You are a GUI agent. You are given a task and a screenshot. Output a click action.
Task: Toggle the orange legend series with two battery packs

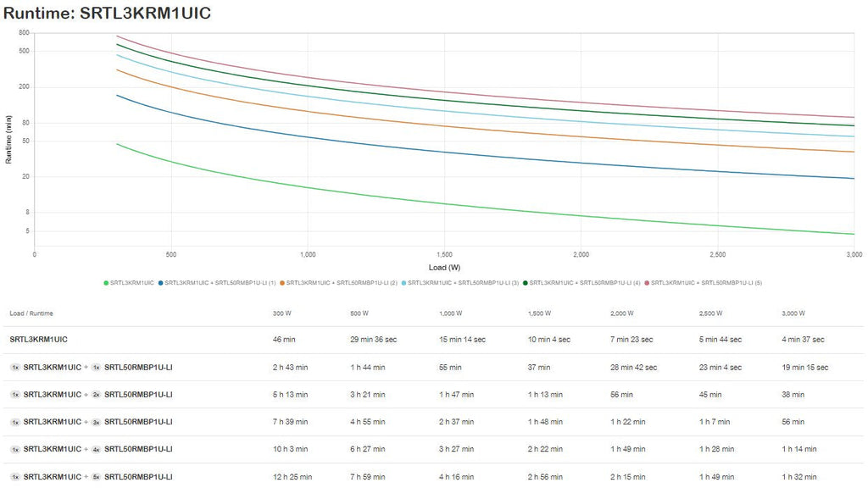click(x=282, y=282)
